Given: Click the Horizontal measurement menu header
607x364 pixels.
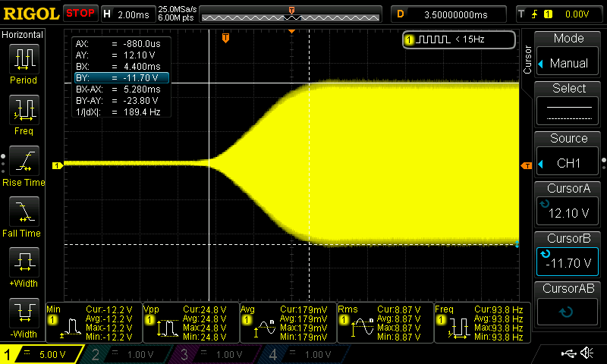Looking at the screenshot, I should pos(23,35).
